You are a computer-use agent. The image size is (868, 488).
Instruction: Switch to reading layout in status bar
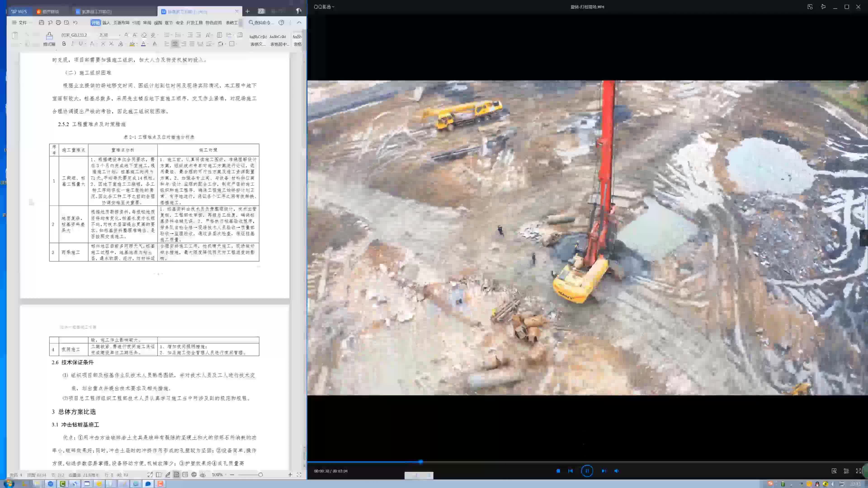pyautogui.click(x=159, y=474)
